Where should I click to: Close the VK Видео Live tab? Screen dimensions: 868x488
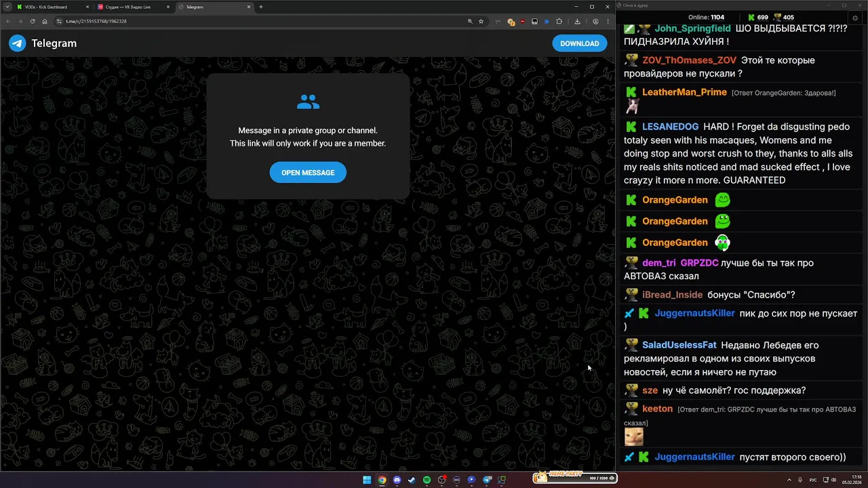coord(168,7)
